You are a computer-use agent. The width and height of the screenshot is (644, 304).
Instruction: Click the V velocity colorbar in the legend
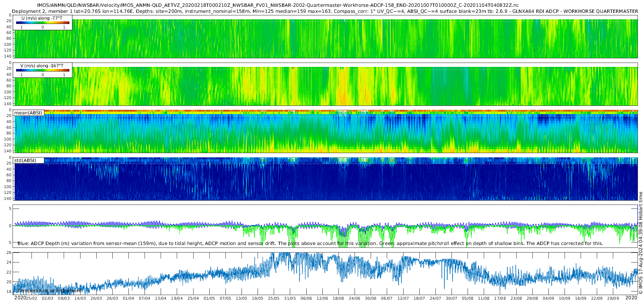click(x=43, y=70)
